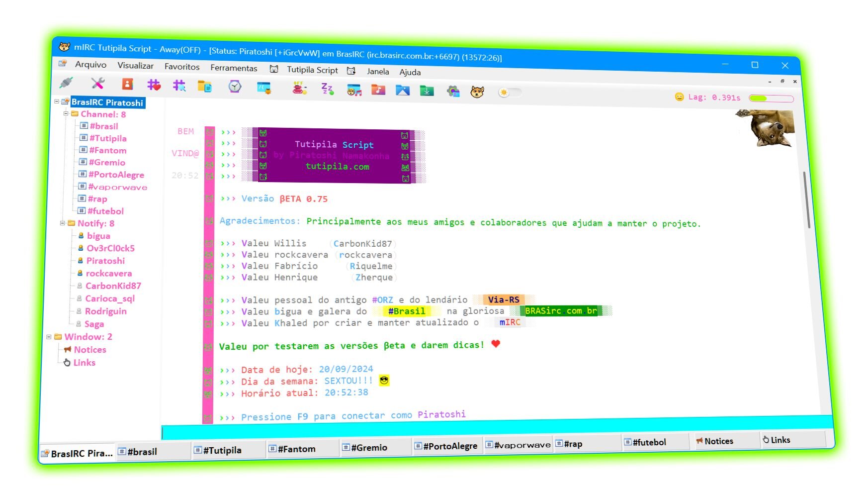Select rockcavera in the Notify list
868x495 pixels.
click(109, 273)
